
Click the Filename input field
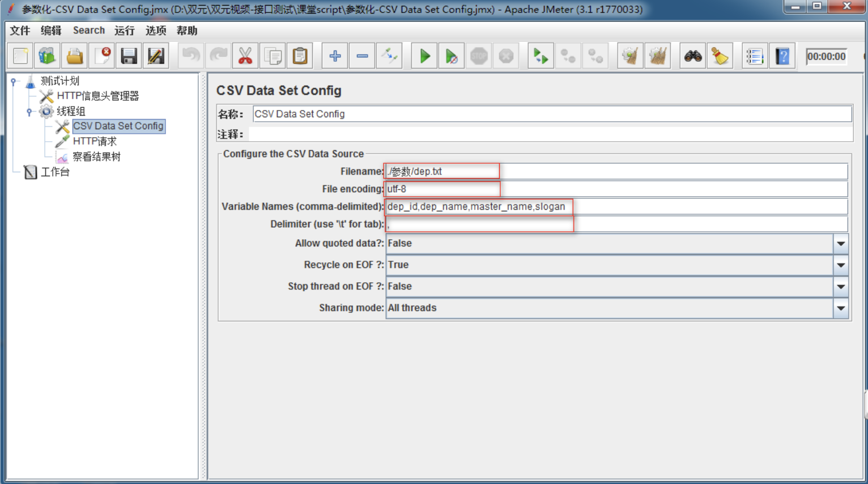click(x=616, y=171)
